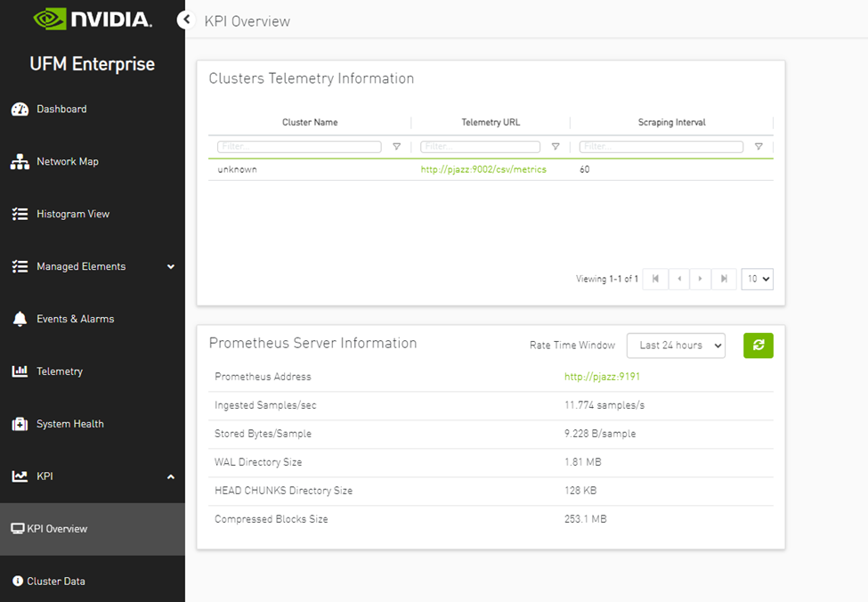
Task: Follow the Prometheus Address link
Action: (602, 377)
